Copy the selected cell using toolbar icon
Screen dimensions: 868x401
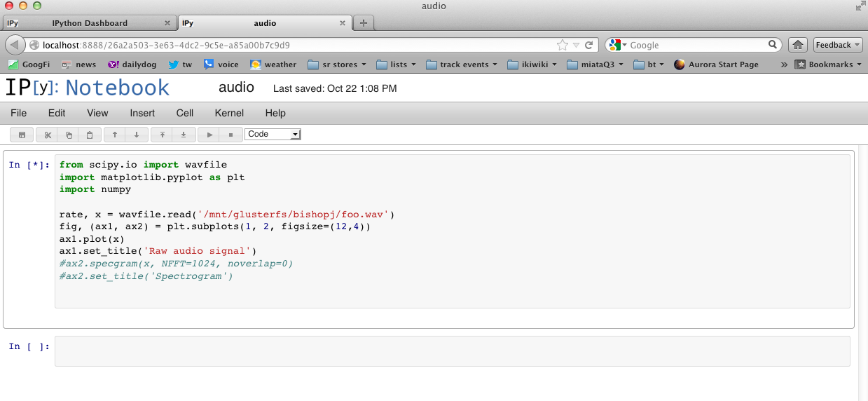[69, 135]
